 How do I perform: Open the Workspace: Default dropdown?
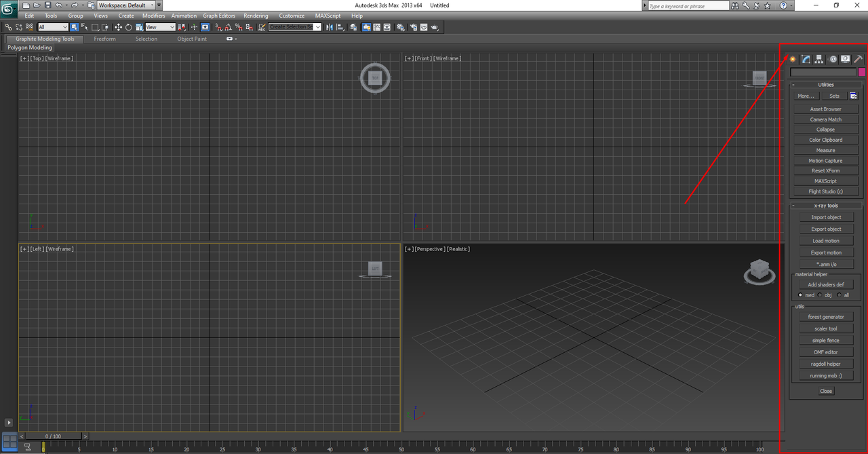tap(126, 5)
